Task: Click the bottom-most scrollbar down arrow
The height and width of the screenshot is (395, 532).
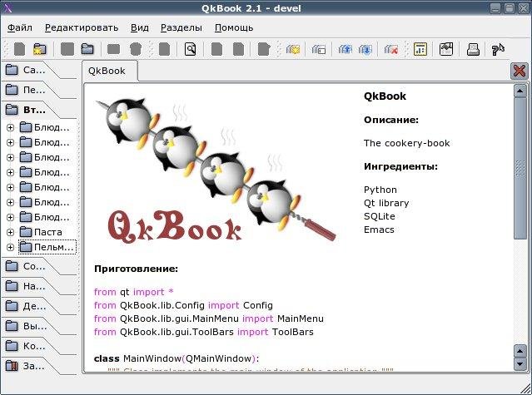Action: 520,364
